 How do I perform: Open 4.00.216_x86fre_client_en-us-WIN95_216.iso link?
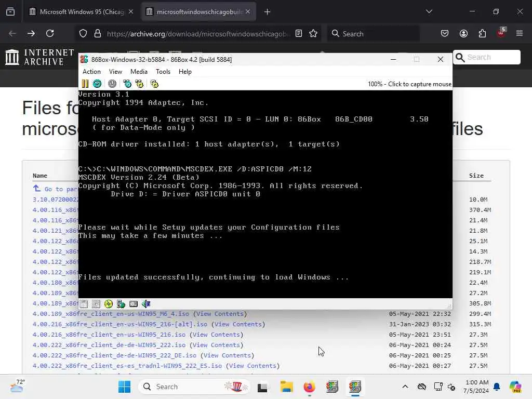[109, 335]
